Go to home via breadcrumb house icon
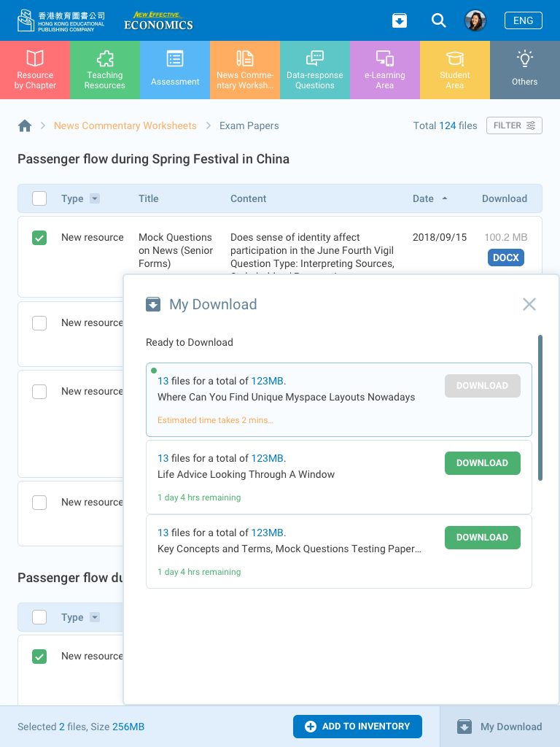 click(x=25, y=125)
